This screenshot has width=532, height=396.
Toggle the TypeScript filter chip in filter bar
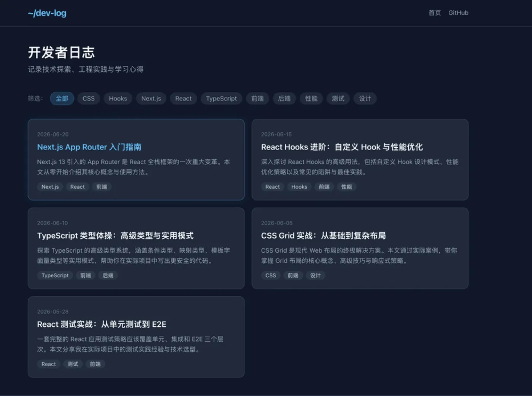(221, 99)
